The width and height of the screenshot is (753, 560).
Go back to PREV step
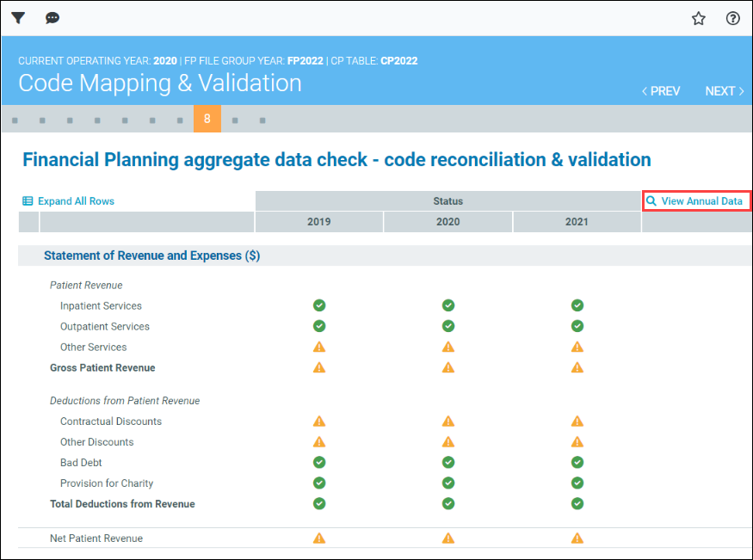(661, 91)
